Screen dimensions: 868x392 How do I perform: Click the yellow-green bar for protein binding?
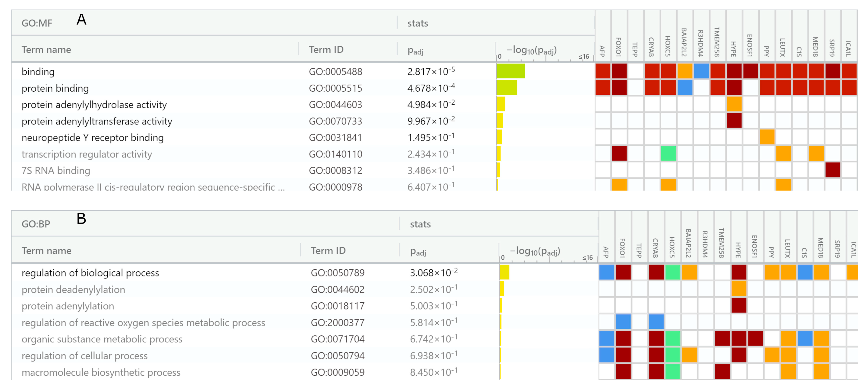coord(506,88)
